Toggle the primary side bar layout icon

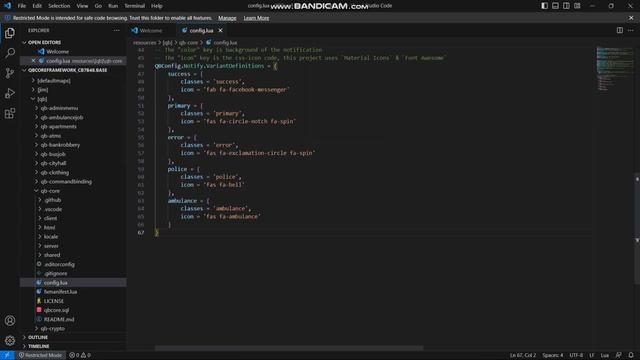544,6
